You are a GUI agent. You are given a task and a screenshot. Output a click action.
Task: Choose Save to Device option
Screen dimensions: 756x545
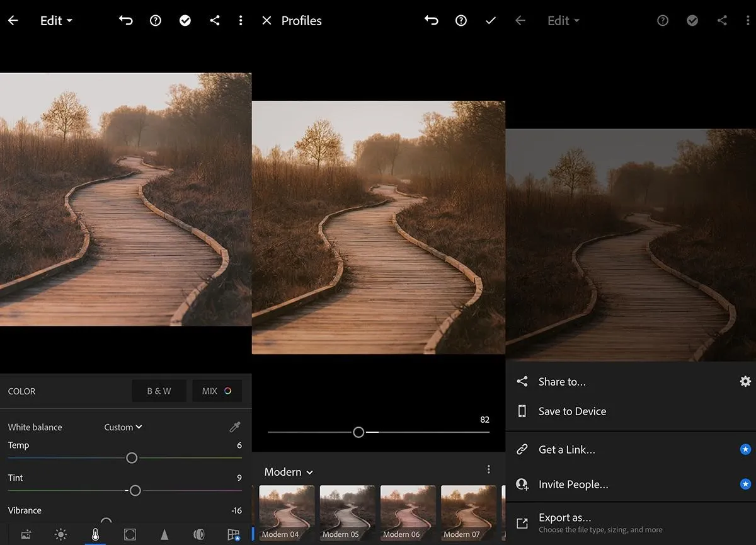pyautogui.click(x=572, y=411)
